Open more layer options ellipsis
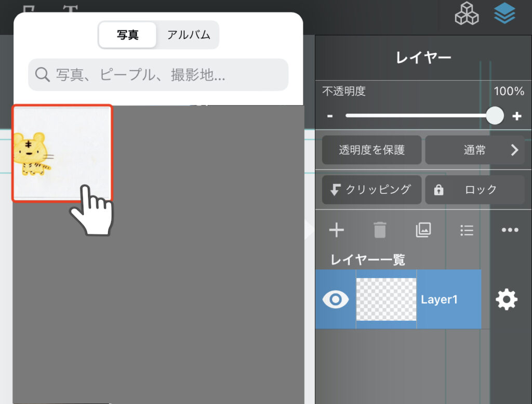This screenshot has width=532, height=404. [510, 230]
